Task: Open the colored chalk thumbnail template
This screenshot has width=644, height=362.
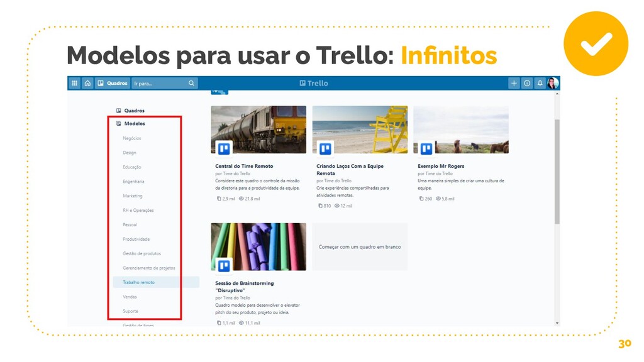Action: tap(258, 246)
